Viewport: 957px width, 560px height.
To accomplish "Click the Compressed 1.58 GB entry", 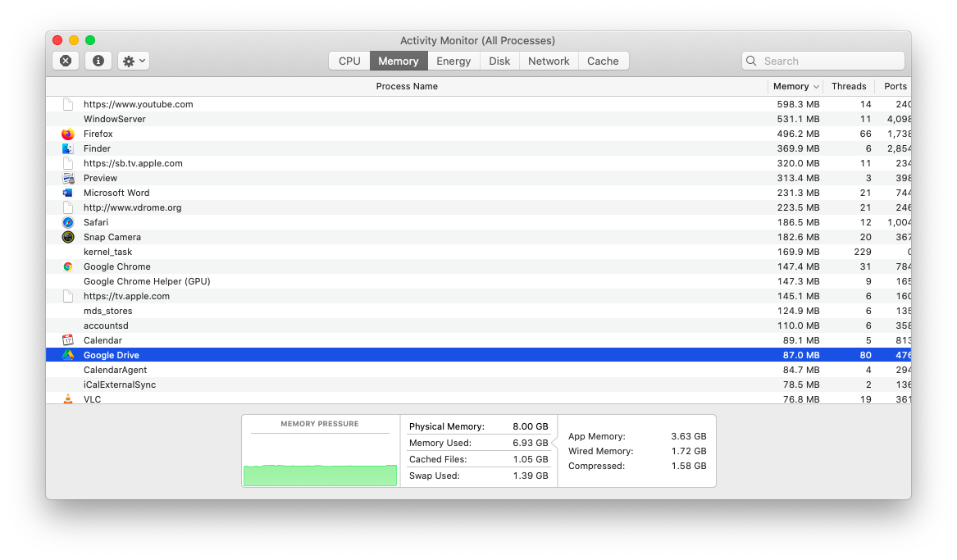I will (637, 466).
